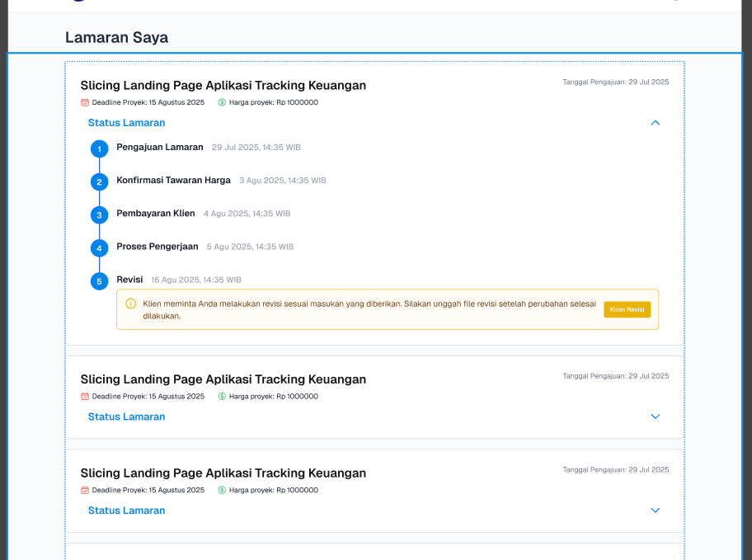Viewport: 752px width, 560px height.
Task: Click the green price icon in third card
Action: point(222,490)
